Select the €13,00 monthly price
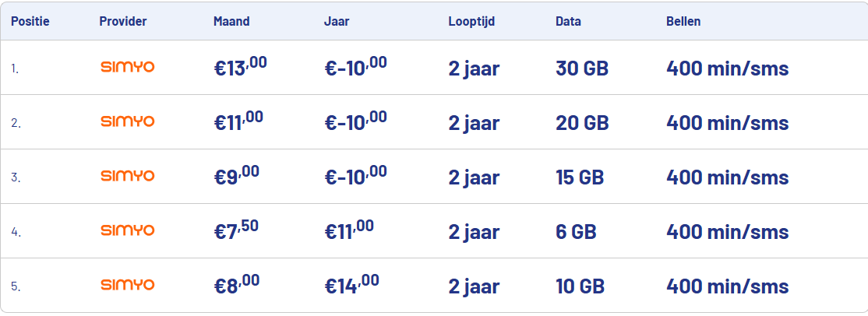This screenshot has width=868, height=316. tap(241, 67)
